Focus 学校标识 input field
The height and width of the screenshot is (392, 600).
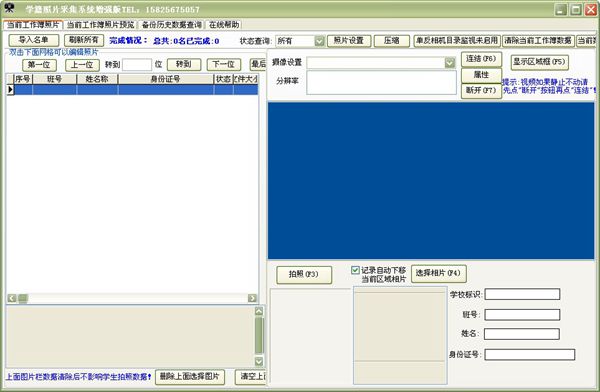tap(522, 294)
